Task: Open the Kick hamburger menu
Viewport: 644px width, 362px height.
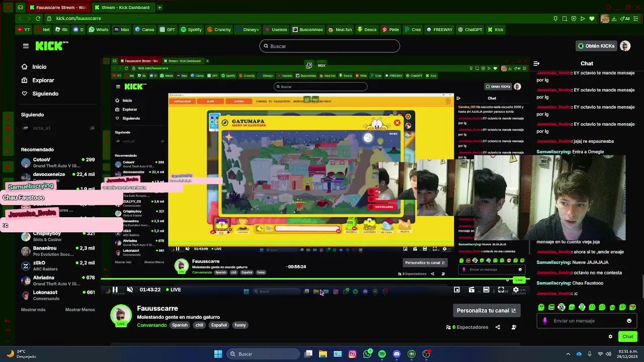Action: pyautogui.click(x=26, y=46)
